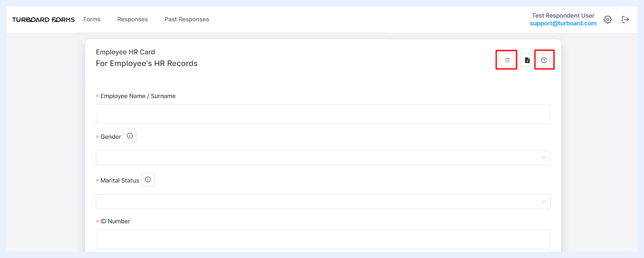Image resolution: width=644 pixels, height=258 pixels.
Task: Click the Turboard Forms logo
Action: [43, 20]
